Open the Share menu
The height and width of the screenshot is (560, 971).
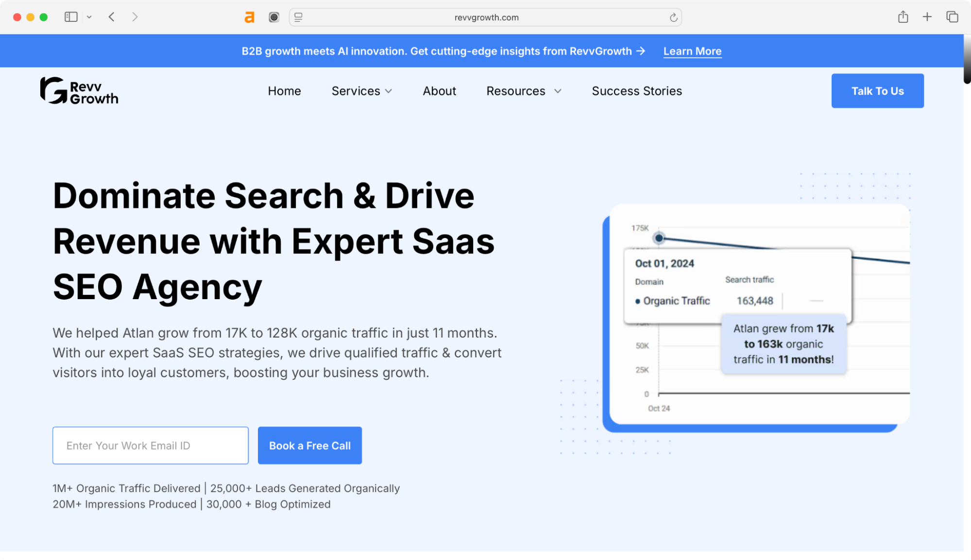pyautogui.click(x=903, y=17)
